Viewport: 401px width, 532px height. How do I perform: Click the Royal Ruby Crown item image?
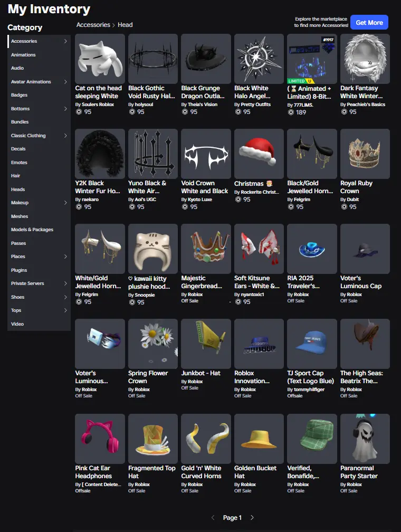tap(365, 154)
